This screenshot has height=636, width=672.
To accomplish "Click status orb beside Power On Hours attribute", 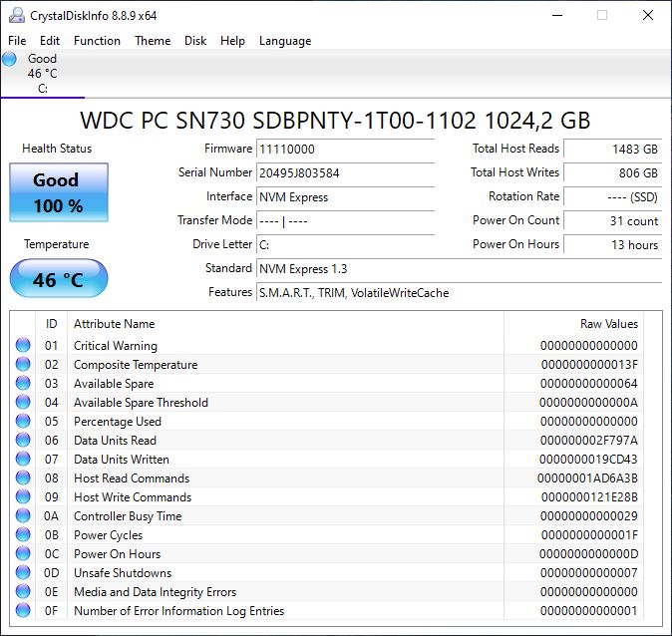I will click(23, 553).
